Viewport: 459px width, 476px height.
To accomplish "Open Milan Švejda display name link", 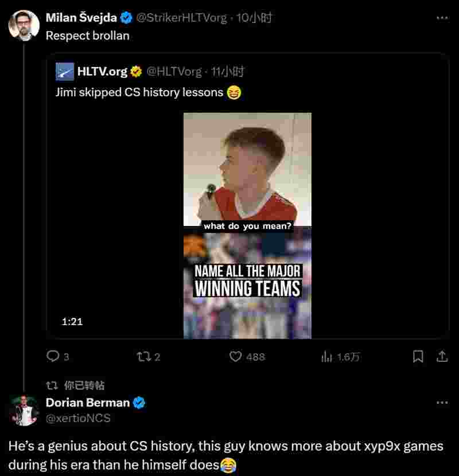I will pyautogui.click(x=81, y=18).
